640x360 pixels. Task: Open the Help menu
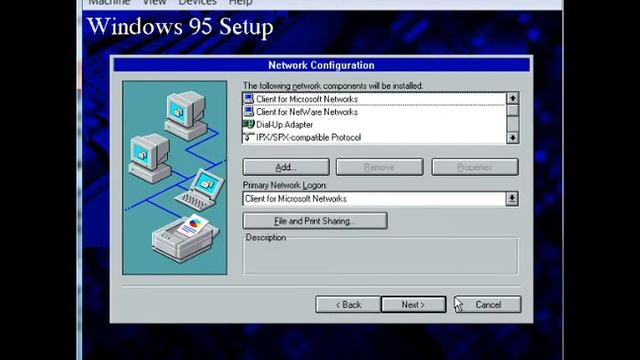tap(240, 2)
